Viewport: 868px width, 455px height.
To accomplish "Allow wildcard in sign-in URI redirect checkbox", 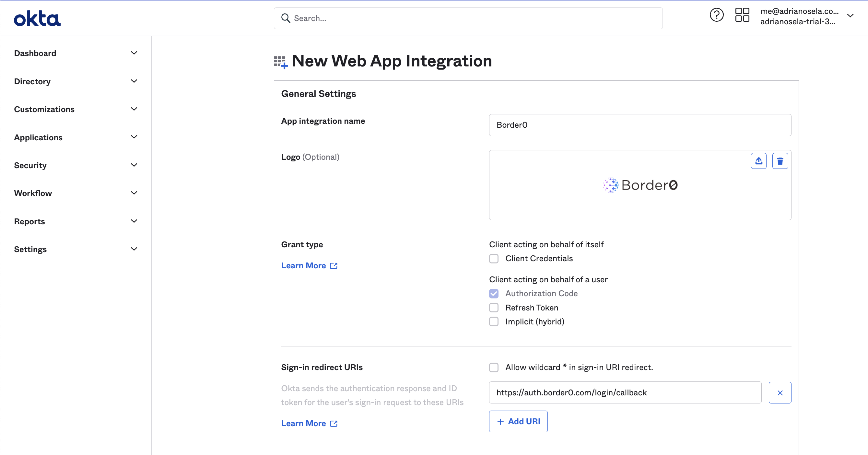I will (x=494, y=367).
